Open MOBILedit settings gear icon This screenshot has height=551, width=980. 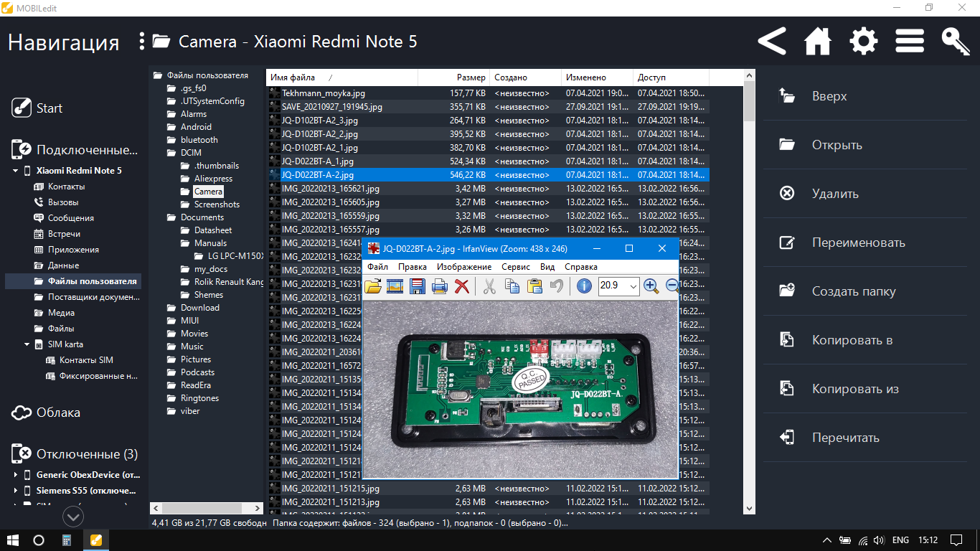[x=864, y=42]
